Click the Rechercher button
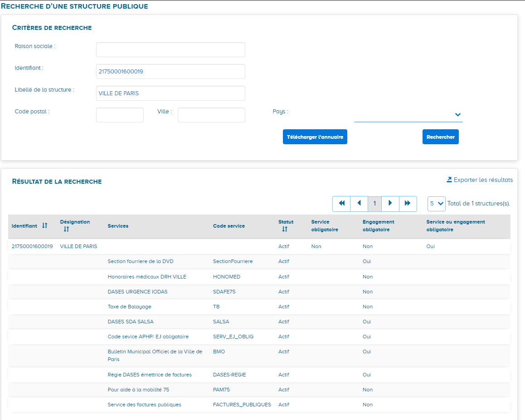Viewport: 525px width, 420px height. click(440, 137)
